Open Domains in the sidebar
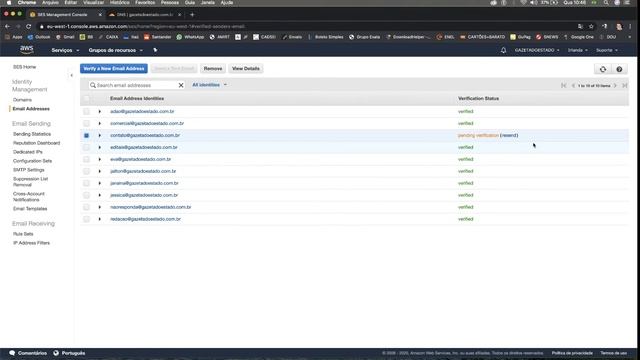The height and width of the screenshot is (360, 640). (22, 100)
